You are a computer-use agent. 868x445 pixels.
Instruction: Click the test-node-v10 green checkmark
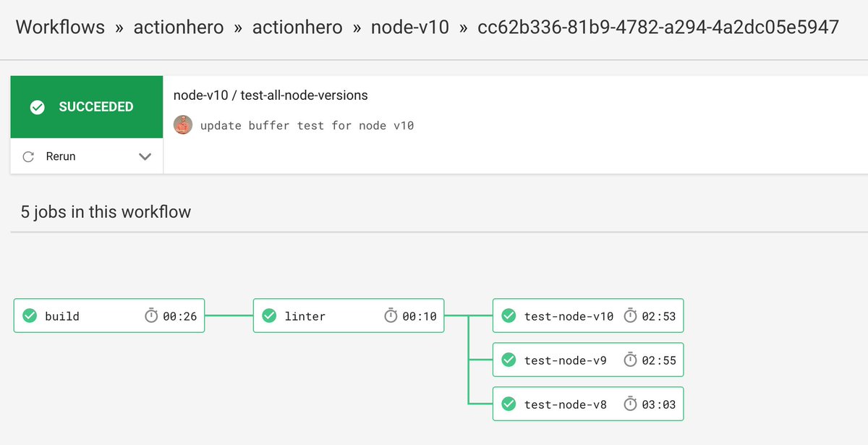(509, 316)
